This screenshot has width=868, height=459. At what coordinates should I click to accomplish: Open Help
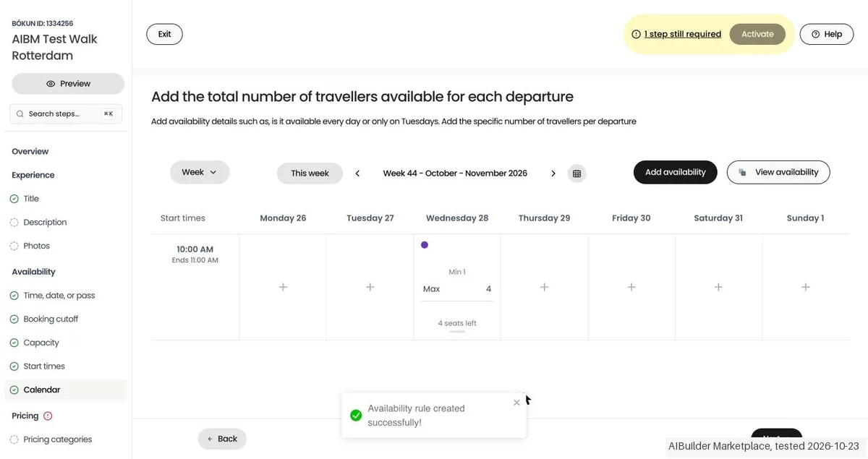[826, 34]
